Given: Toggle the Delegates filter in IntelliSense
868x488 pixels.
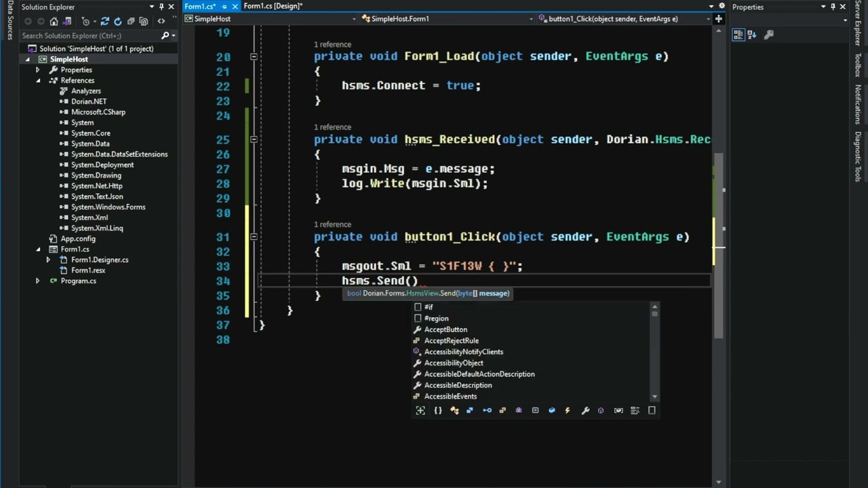Looking at the screenshot, I should [x=519, y=410].
